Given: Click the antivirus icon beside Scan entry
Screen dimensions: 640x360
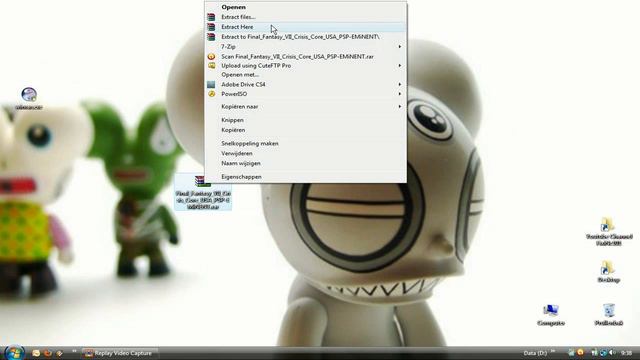Looking at the screenshot, I should click(x=211, y=56).
